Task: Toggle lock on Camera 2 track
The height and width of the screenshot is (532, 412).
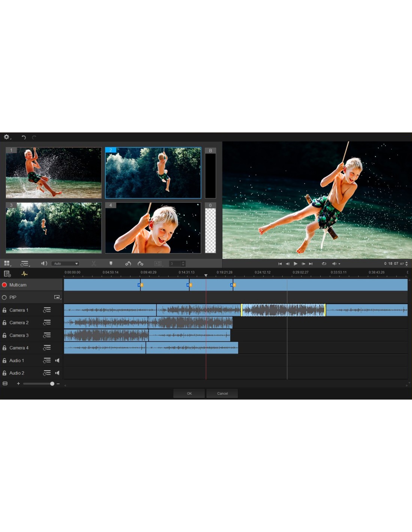Action: point(4,322)
